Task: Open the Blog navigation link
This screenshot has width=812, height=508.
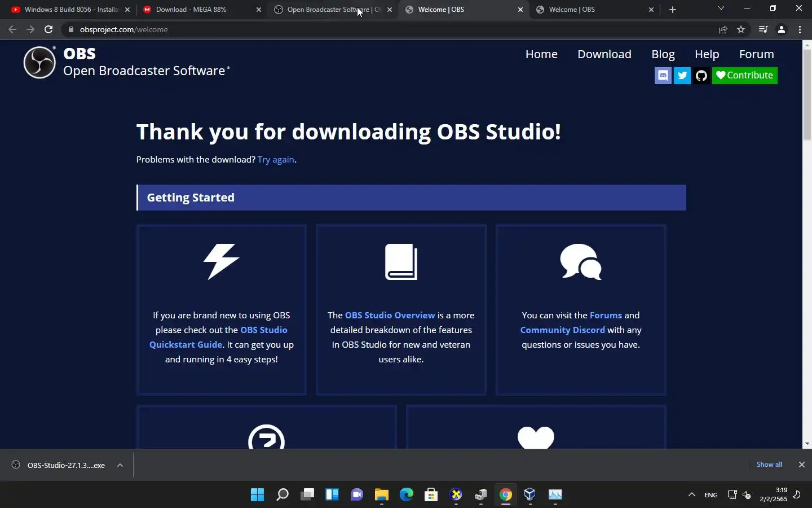Action: pyautogui.click(x=663, y=54)
